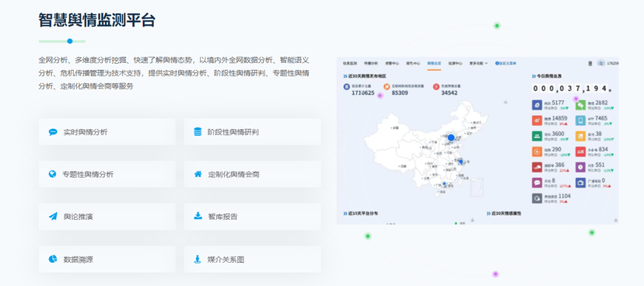Viewport: 644px width, 286px height.
Task: Click the purple Q&A icon with value 551
Action: pos(580,167)
